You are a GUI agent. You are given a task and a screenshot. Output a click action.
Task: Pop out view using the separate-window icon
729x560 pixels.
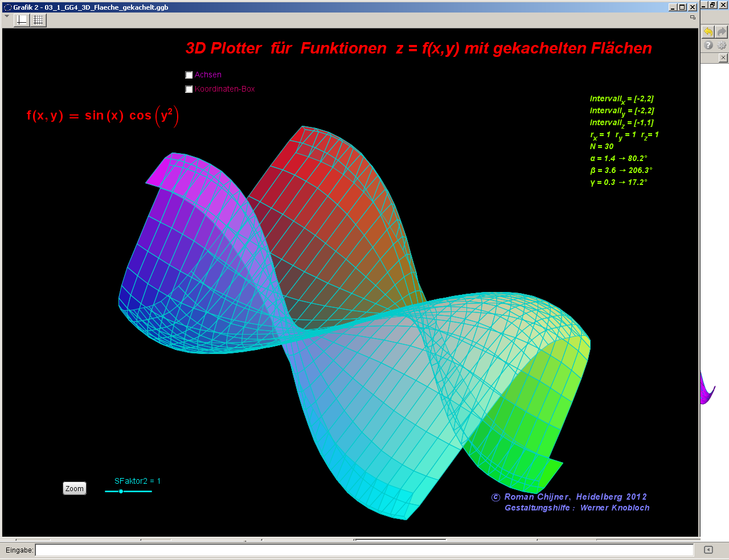(693, 18)
